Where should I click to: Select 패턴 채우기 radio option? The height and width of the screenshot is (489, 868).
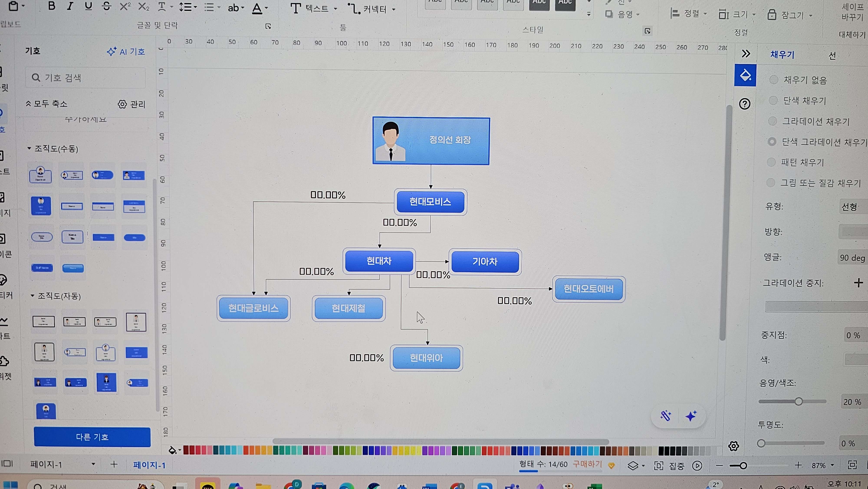tap(771, 162)
